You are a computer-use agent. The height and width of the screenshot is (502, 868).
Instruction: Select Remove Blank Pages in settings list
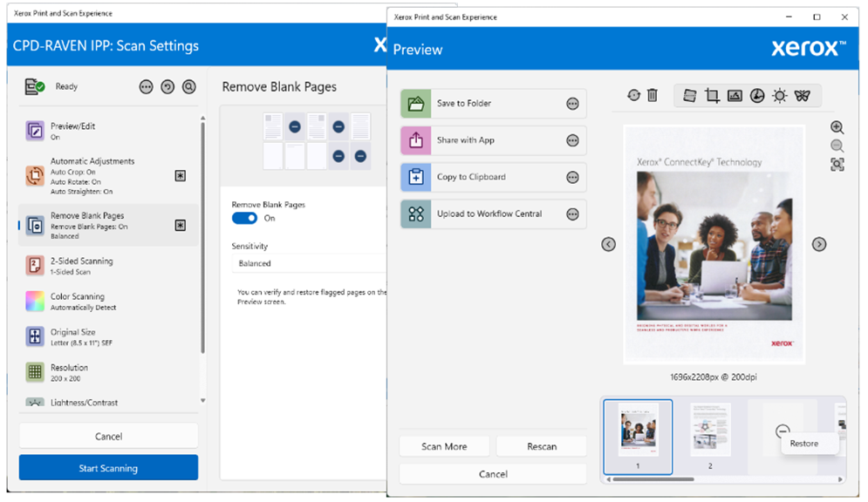(108, 225)
